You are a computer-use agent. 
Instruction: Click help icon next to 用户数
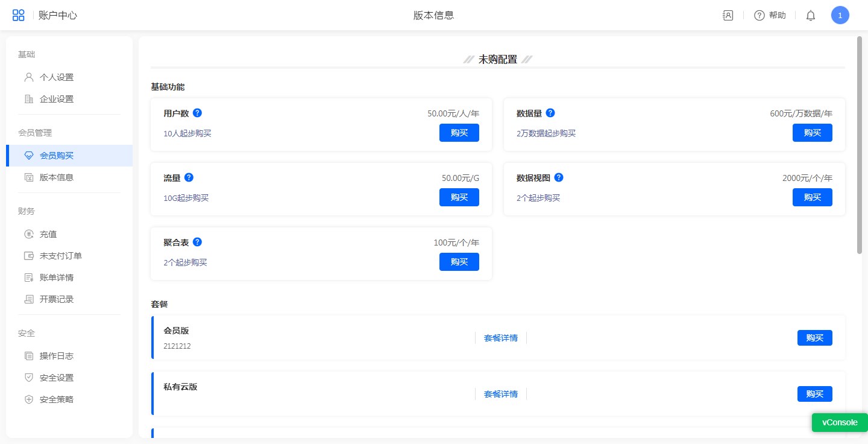click(x=197, y=113)
